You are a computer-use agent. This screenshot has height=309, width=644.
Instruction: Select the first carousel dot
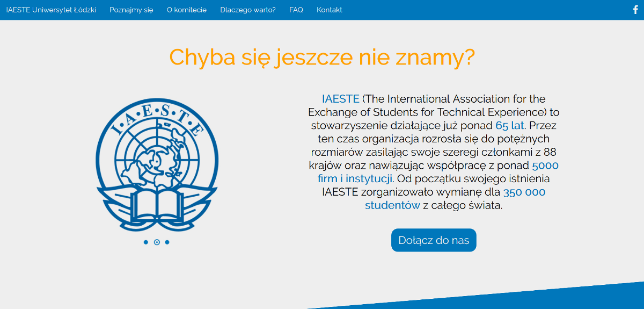146,242
